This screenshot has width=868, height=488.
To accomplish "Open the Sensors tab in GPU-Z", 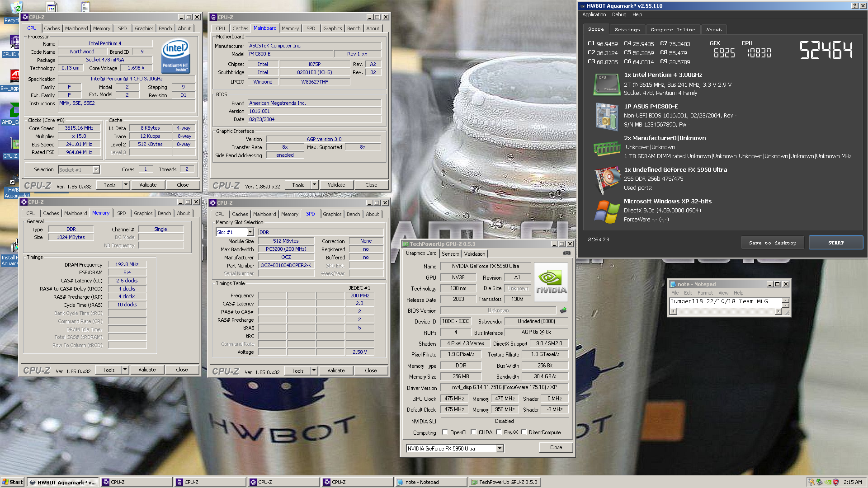I will pos(450,254).
